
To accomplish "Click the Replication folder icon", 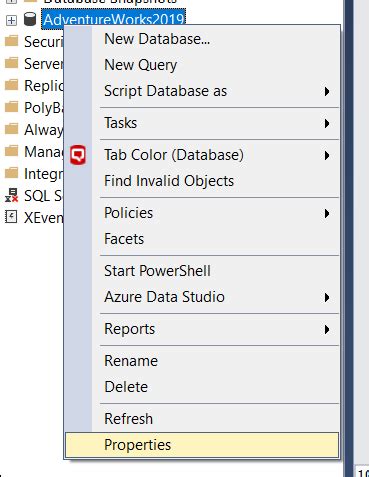I will click(x=11, y=85).
